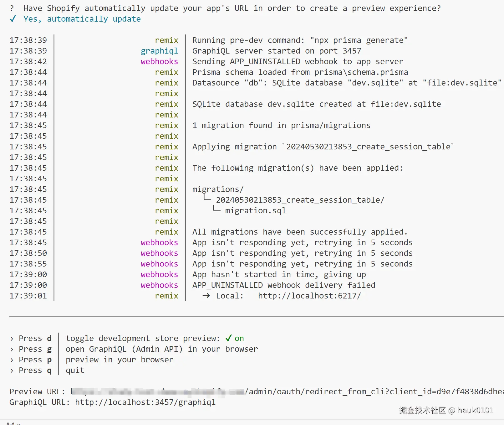Click 'GraphiQL server started on port 3457'

pos(277,51)
